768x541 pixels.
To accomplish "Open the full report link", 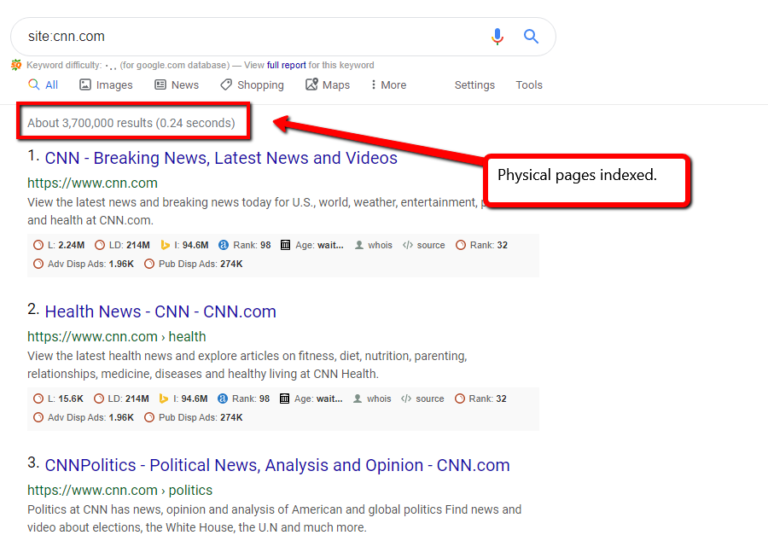I will pyautogui.click(x=286, y=65).
